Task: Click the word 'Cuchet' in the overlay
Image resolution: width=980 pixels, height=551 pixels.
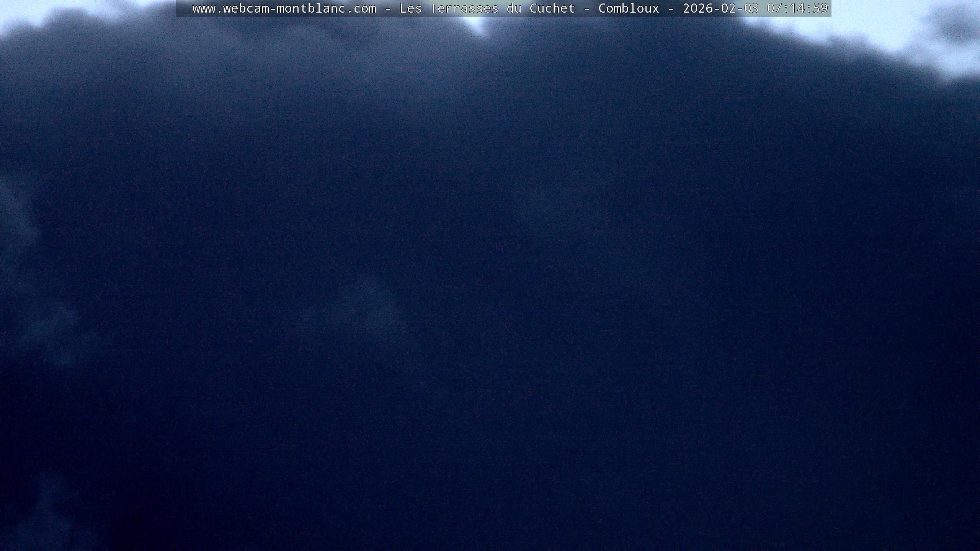Action: tap(552, 8)
